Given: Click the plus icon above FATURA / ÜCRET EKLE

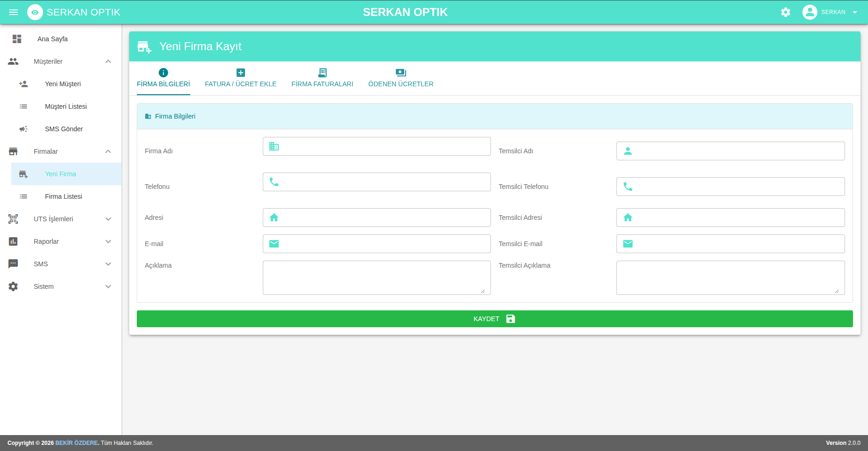Looking at the screenshot, I should tap(241, 73).
